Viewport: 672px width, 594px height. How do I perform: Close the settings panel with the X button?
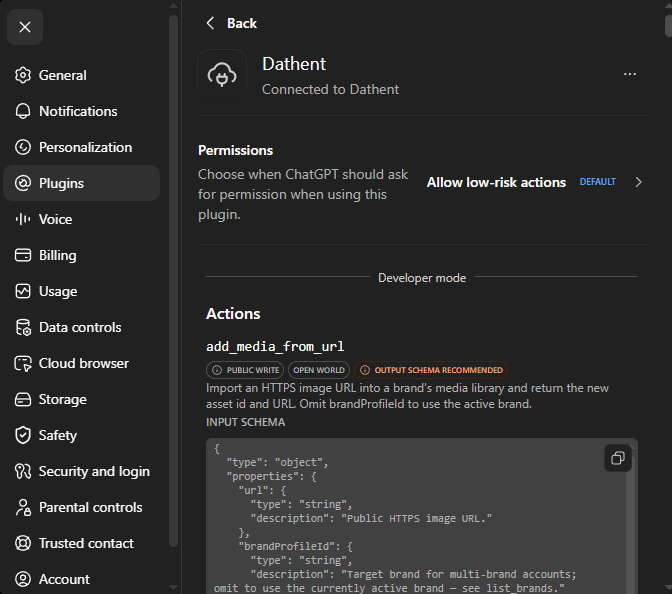pyautogui.click(x=25, y=27)
